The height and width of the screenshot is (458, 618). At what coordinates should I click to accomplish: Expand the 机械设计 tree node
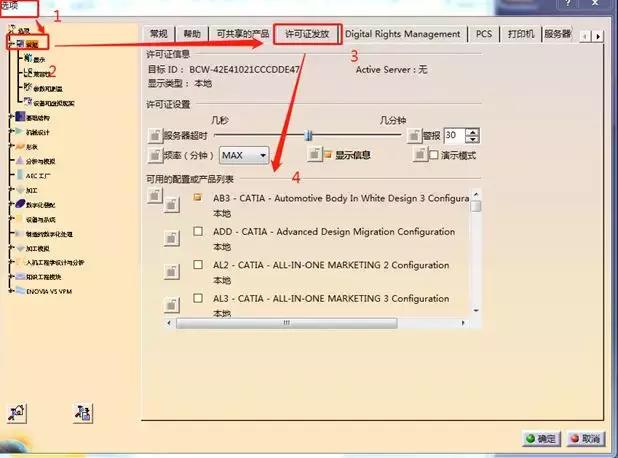(10, 131)
